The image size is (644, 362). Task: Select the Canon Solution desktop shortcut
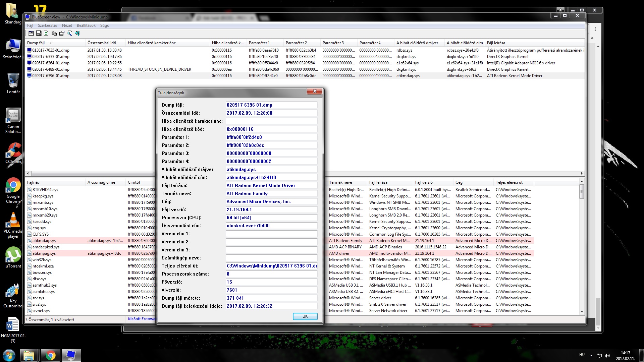click(x=13, y=121)
